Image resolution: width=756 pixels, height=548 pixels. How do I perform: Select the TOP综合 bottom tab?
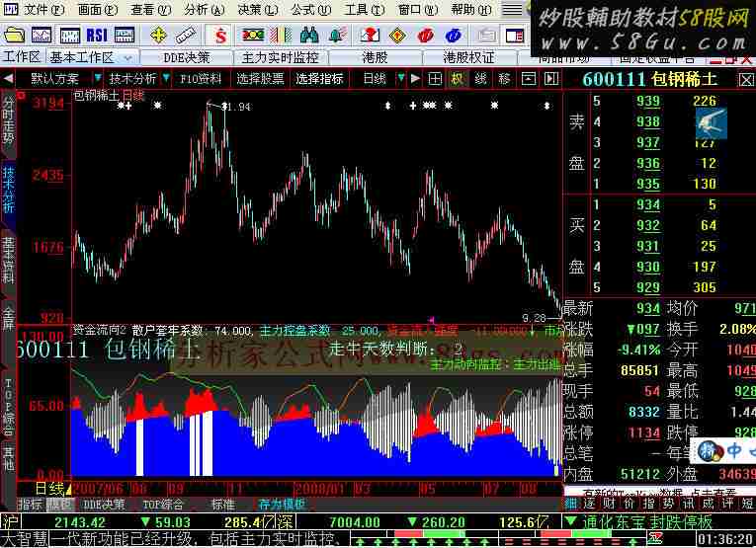click(x=163, y=505)
